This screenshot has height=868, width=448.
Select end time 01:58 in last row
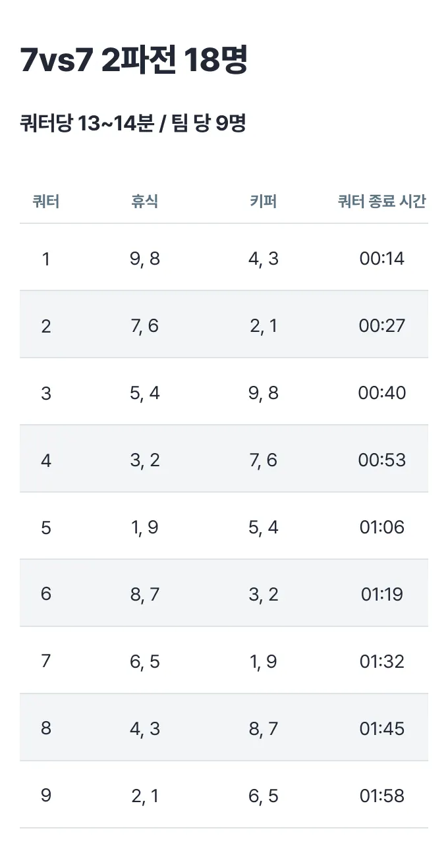coord(382,796)
